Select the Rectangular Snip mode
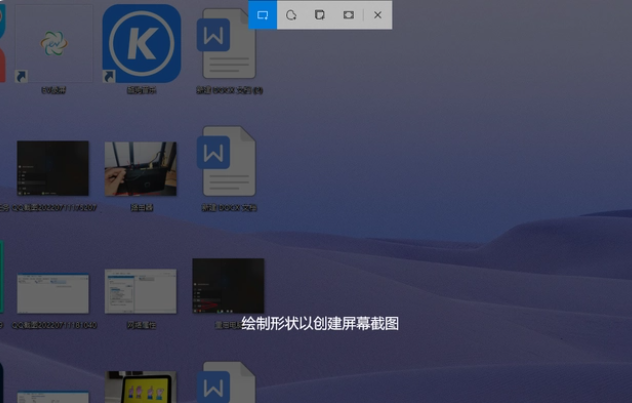 click(x=262, y=15)
